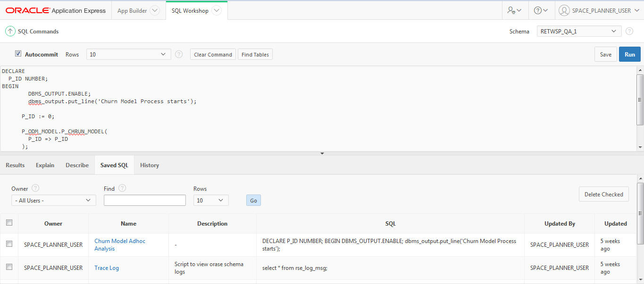The height and width of the screenshot is (284, 644).
Task: Click into the Find text field
Action: click(145, 200)
